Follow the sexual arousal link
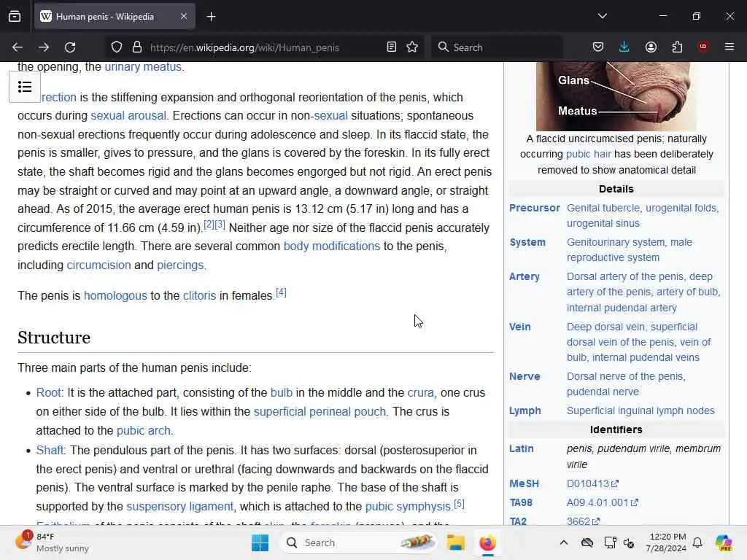This screenshot has height=560, width=747. (x=128, y=116)
